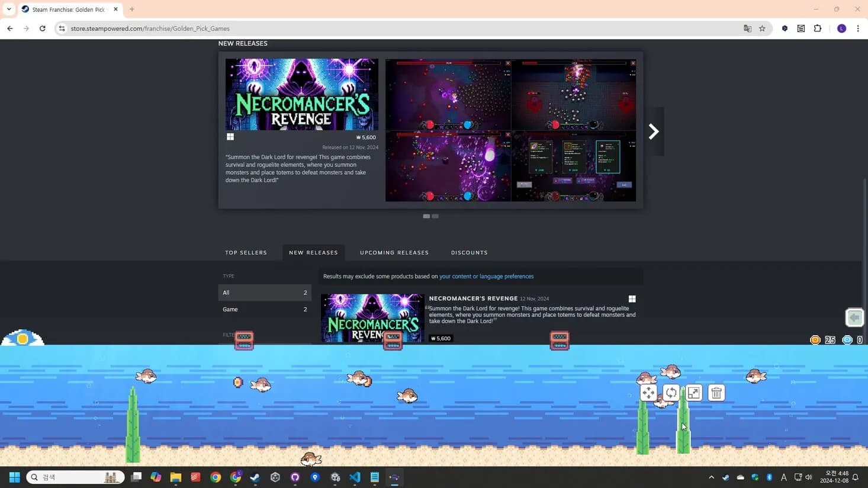Switch to the second carousel page dot

(435, 216)
